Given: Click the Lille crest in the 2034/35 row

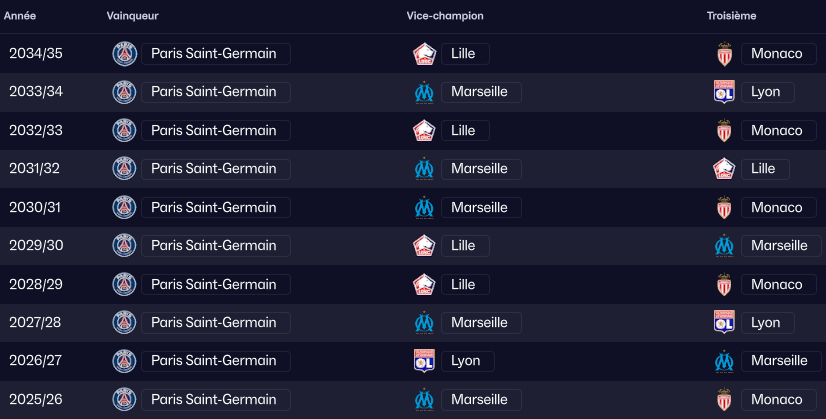Looking at the screenshot, I should click(x=424, y=54).
